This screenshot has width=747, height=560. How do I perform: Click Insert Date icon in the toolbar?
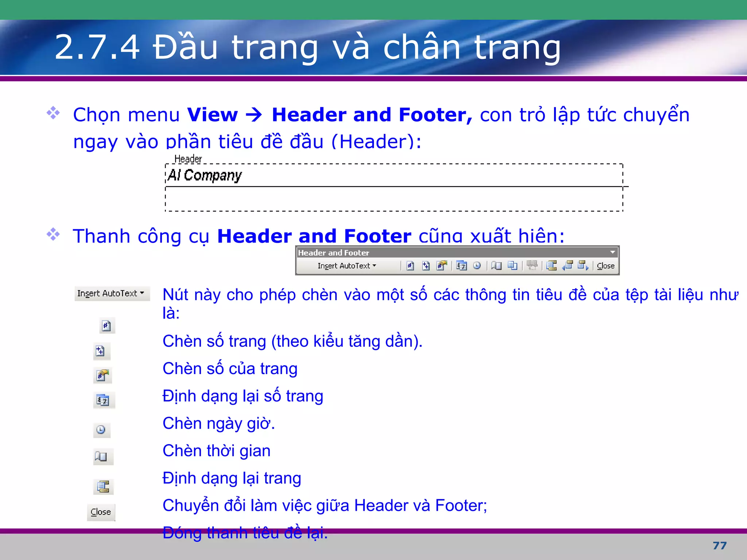pyautogui.click(x=461, y=266)
